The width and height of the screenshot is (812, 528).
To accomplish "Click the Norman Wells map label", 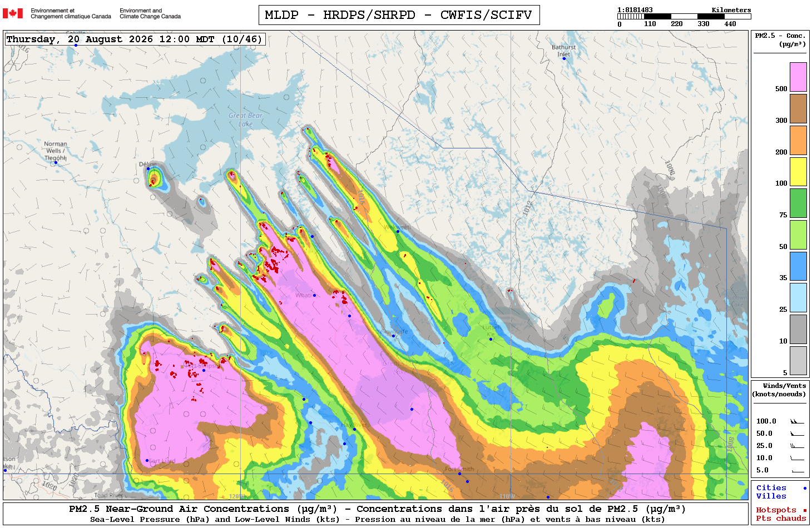I will click(56, 151).
